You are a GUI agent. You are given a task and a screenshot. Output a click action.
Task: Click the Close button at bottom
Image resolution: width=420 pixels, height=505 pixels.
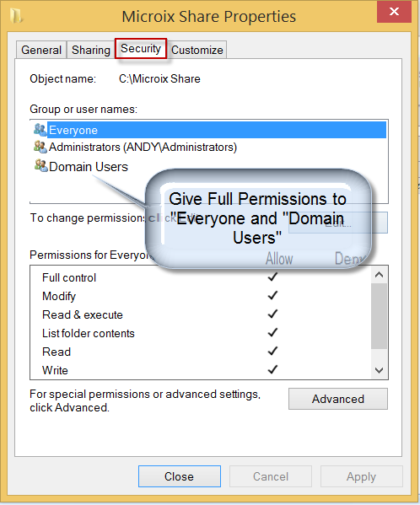pos(180,476)
